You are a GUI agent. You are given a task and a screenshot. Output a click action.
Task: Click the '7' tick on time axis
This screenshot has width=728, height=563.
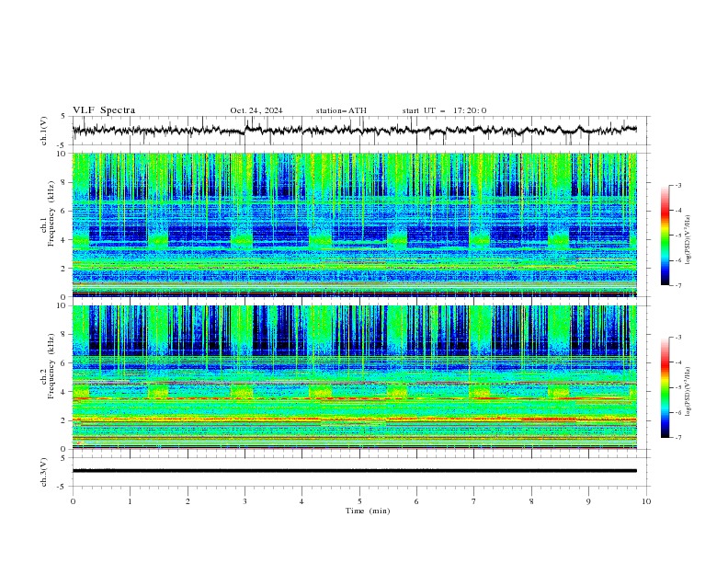[x=474, y=501]
